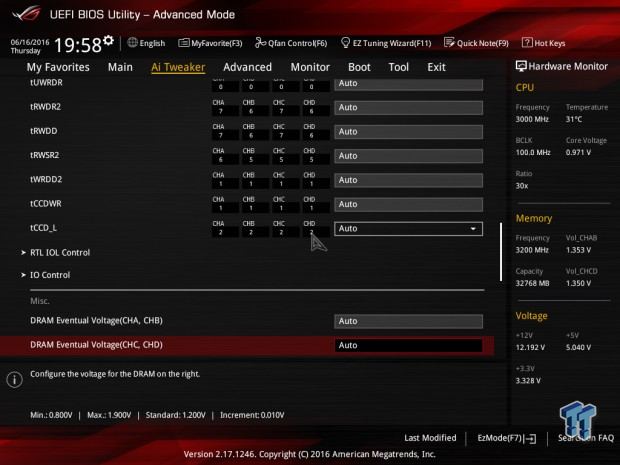Click +12V reading 12.192 V
This screenshot has height=465, width=620.
[x=530, y=347]
